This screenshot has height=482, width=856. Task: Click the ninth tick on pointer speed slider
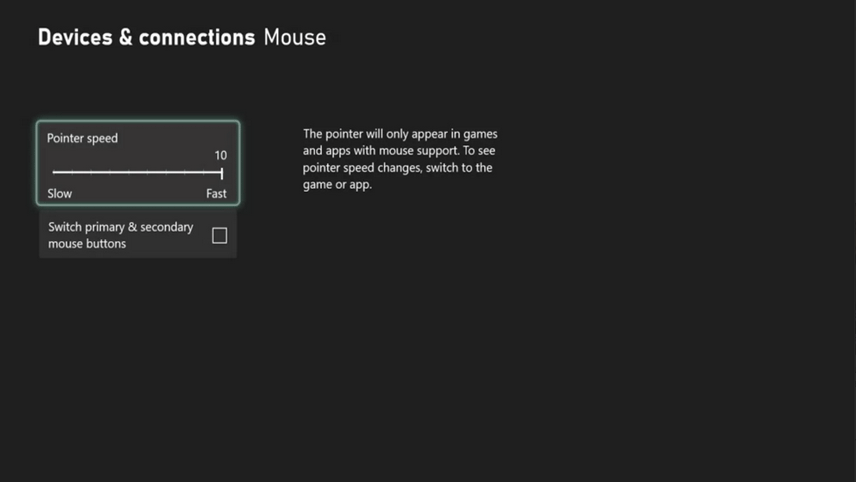pos(204,172)
